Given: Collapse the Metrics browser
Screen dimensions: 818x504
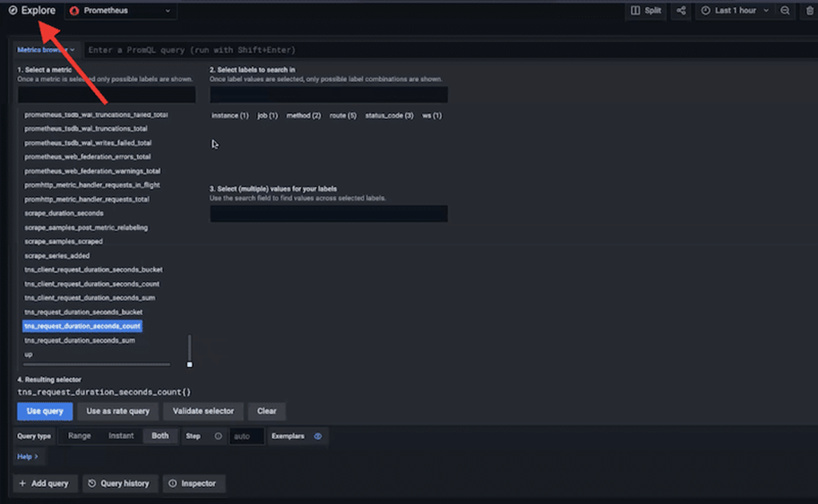Looking at the screenshot, I should click(46, 50).
